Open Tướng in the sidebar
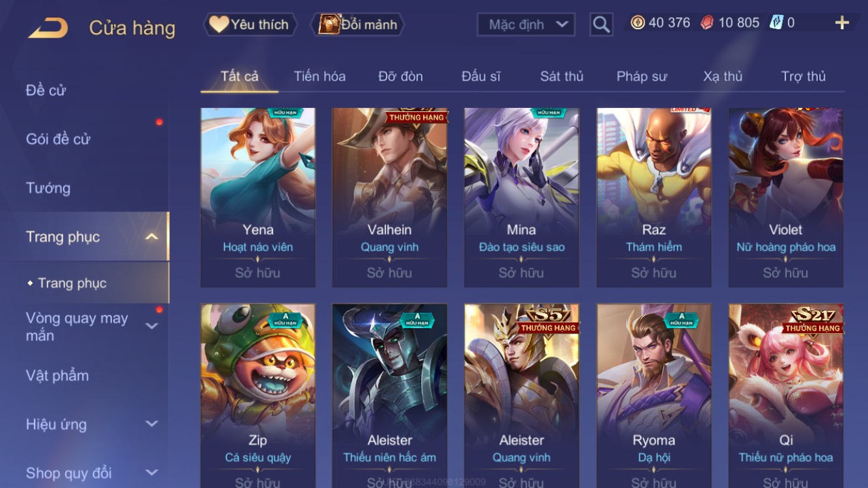Screen dimensions: 868x488 coord(48,188)
